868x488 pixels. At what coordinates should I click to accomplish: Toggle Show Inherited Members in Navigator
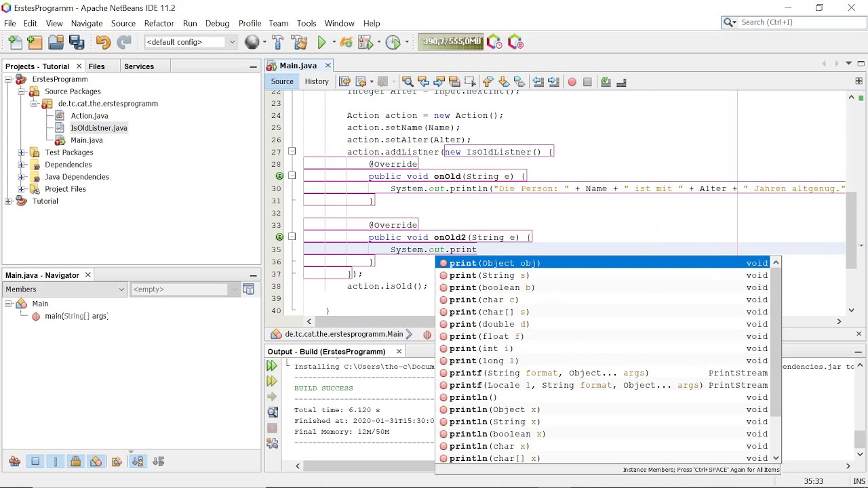coord(14,462)
